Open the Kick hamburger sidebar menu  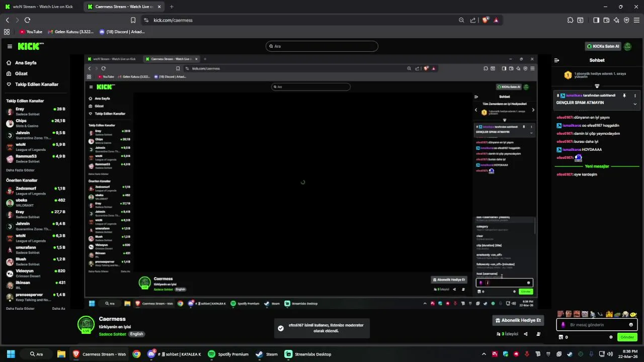tap(10, 46)
